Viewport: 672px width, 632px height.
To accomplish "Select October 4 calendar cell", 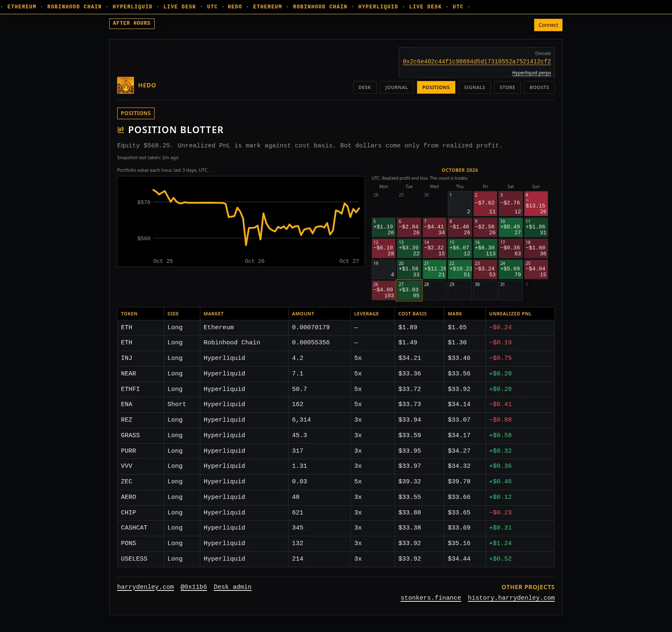I will click(536, 204).
